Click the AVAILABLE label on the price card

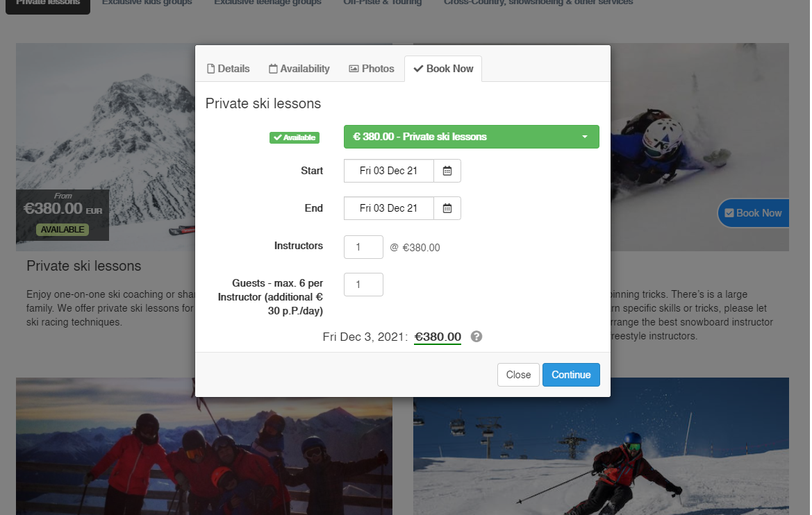coord(63,229)
